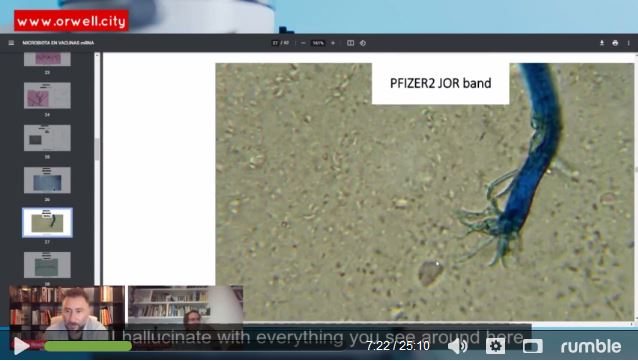Seek using the green video progress bar
This screenshot has width=638, height=361.
(88, 346)
